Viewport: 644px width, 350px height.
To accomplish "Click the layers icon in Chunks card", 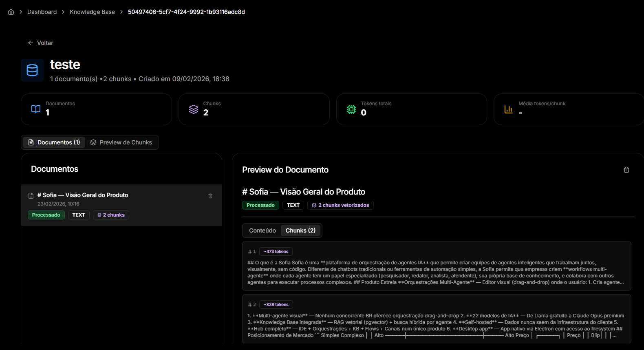I will point(194,109).
